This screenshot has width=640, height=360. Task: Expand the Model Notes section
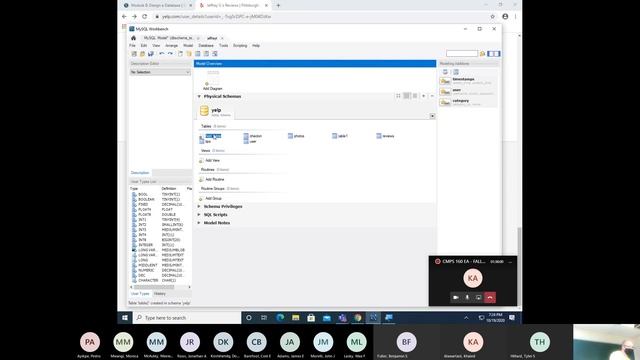[x=199, y=223]
